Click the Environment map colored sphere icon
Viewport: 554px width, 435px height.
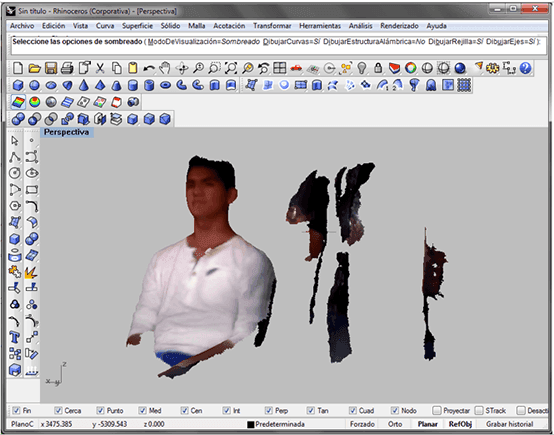(34, 102)
